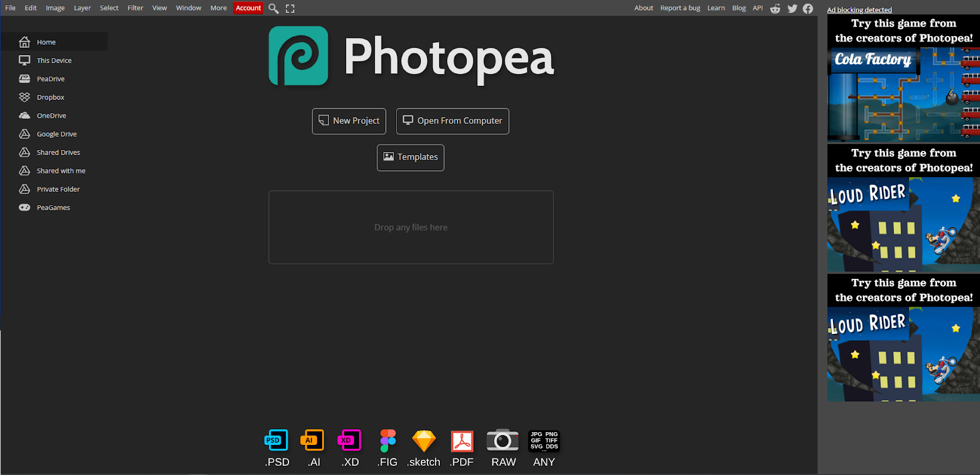The image size is (980, 475).
Task: Open the Layer menu
Action: 82,8
